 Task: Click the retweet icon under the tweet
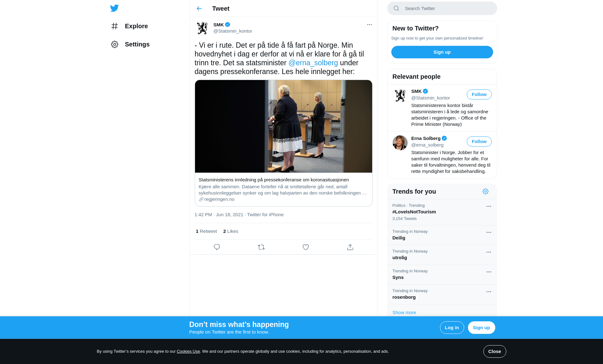pyautogui.click(x=261, y=247)
